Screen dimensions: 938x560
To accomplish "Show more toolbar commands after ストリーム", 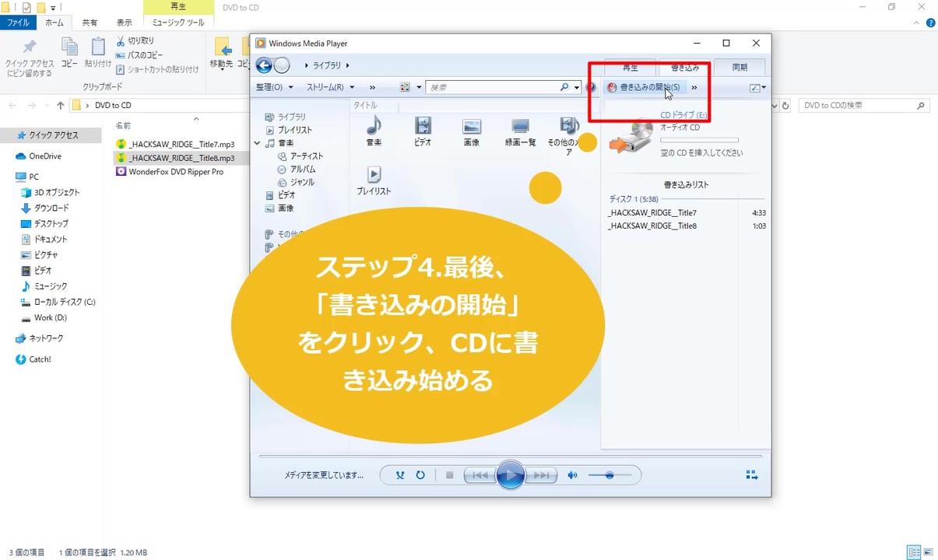I will pos(372,87).
